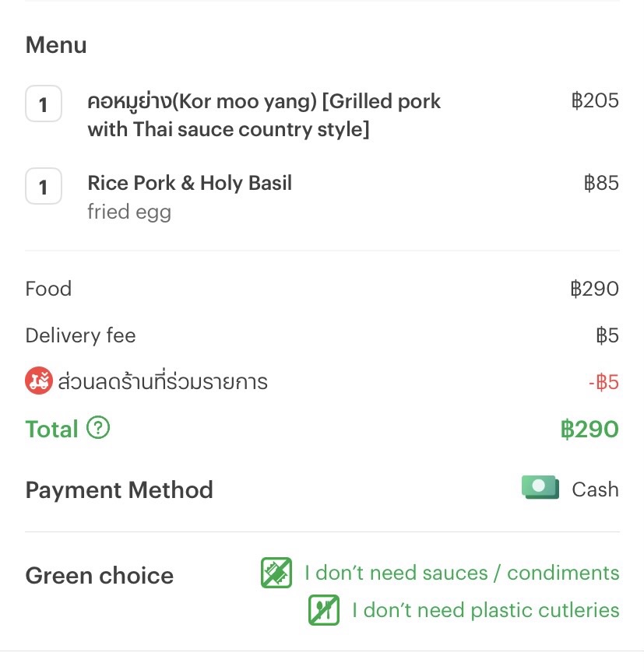
Task: Tap "I don't need sauces / condiments" text
Action: click(x=462, y=573)
